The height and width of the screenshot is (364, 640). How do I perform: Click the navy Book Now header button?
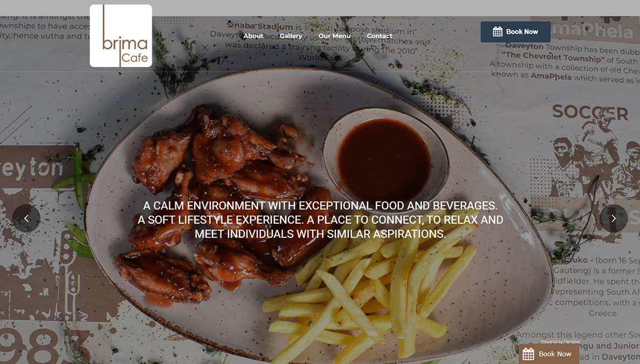(515, 32)
